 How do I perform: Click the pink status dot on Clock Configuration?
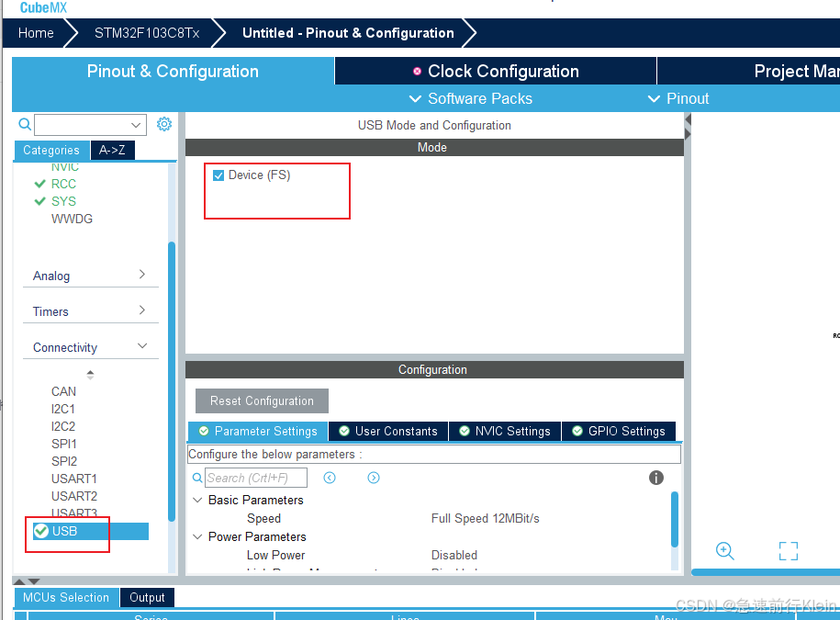[x=417, y=72]
